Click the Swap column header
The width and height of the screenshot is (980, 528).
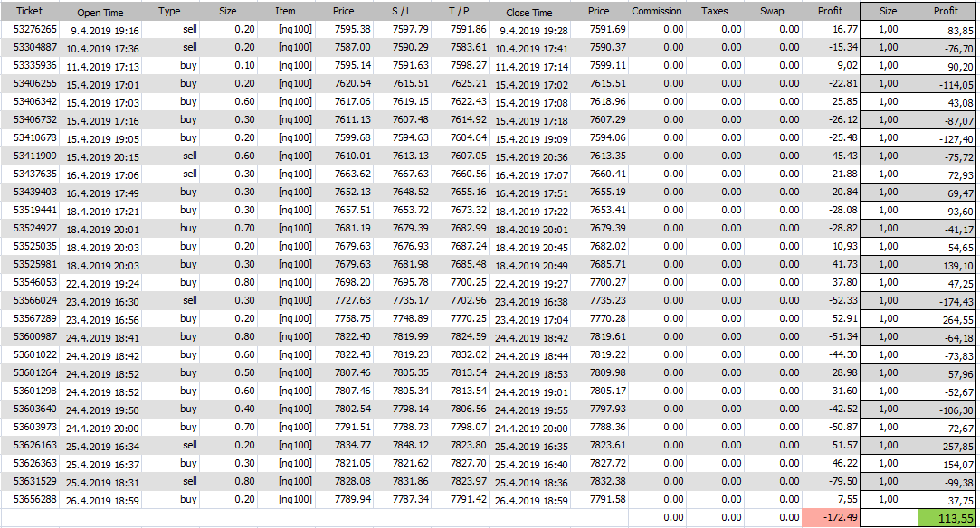tap(772, 12)
